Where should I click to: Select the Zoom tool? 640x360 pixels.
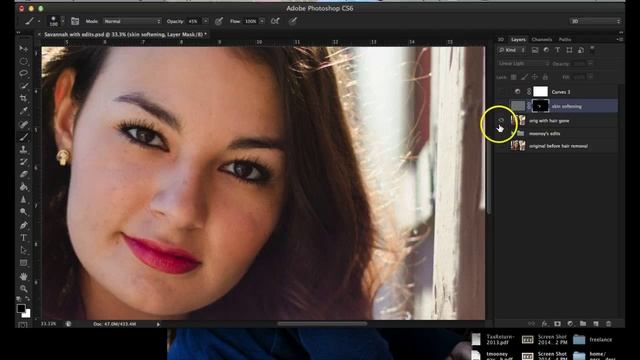[x=23, y=289]
